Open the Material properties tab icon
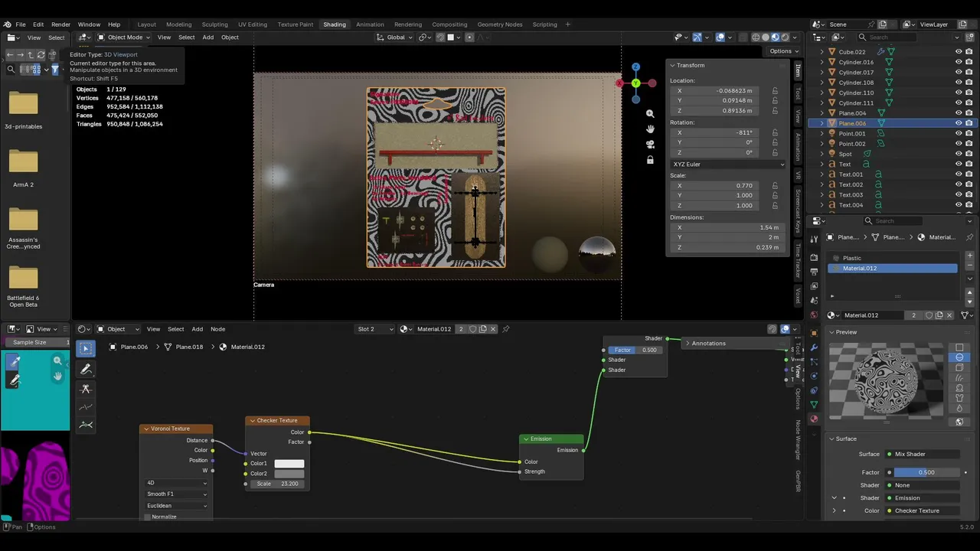Image resolution: width=980 pixels, height=551 pixels. tap(814, 419)
